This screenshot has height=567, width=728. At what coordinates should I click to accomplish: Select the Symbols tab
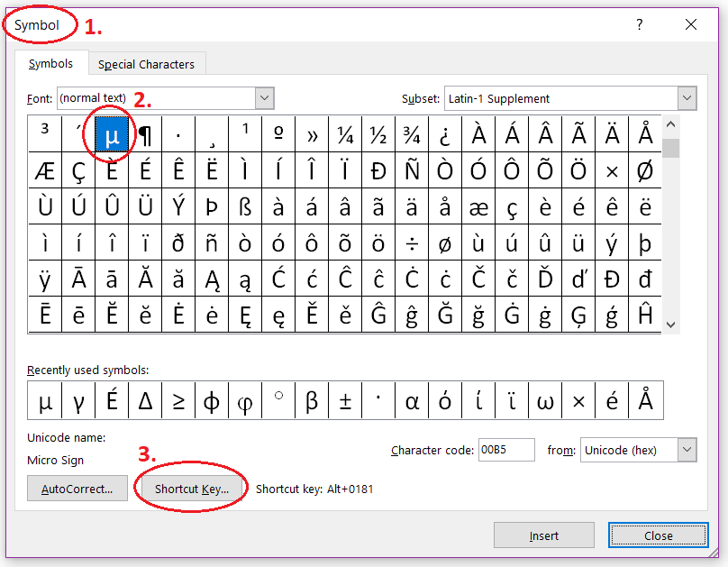[x=50, y=64]
